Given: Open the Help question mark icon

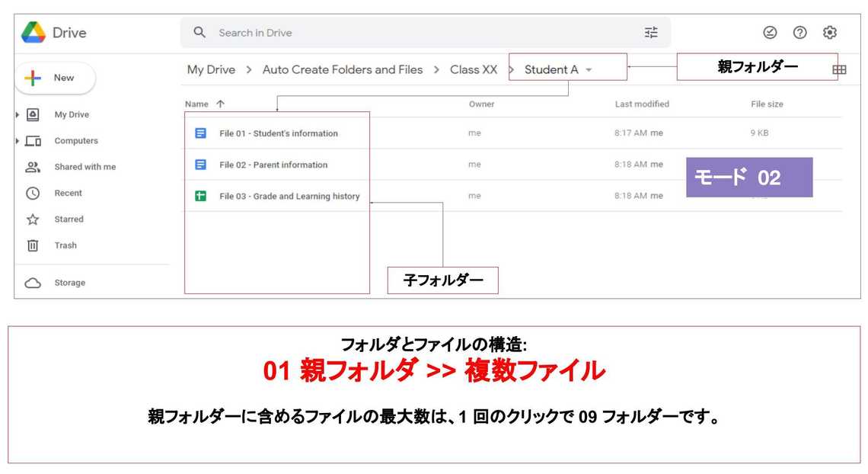Looking at the screenshot, I should (x=799, y=33).
